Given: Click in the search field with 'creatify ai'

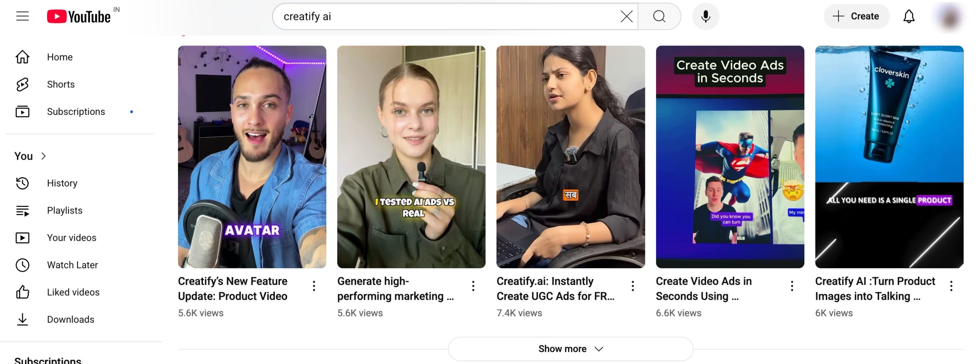Looking at the screenshot, I should pyautogui.click(x=448, y=16).
